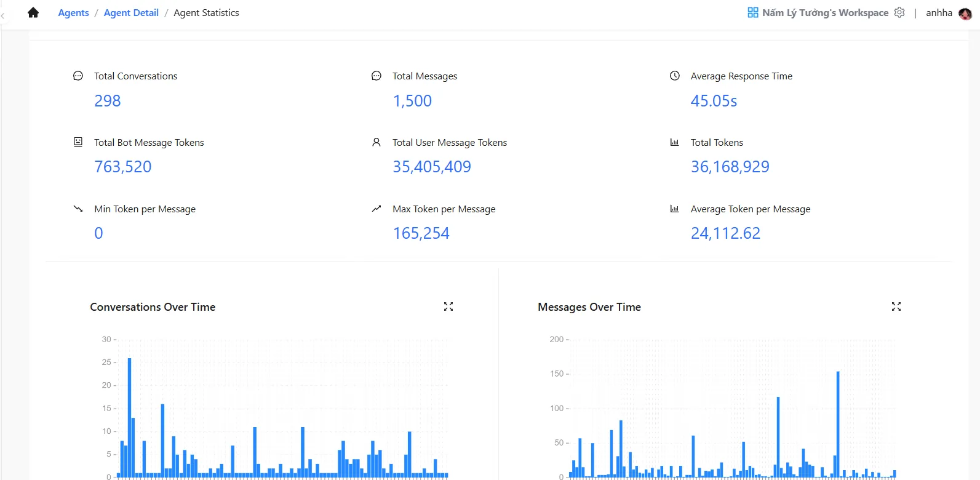Click the Messages Over Time title

589,307
